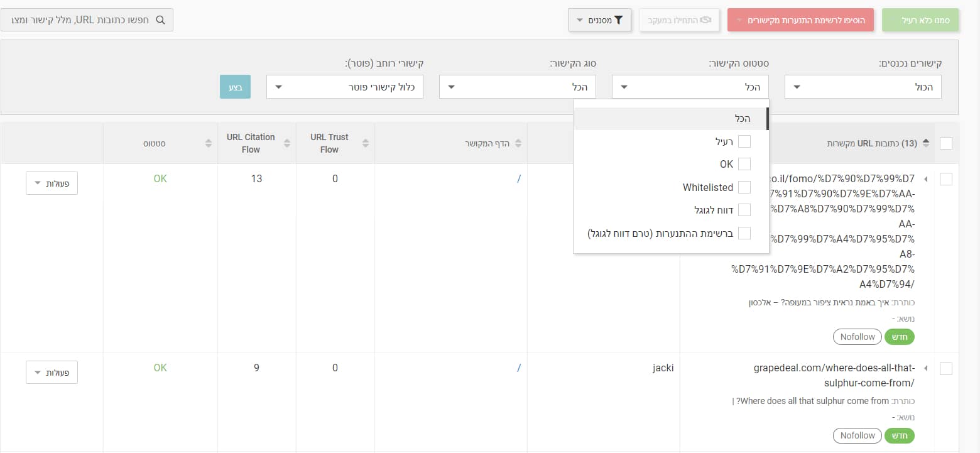The height and width of the screenshot is (453, 980).
Task: Click OK status in the first row
Action: point(160,178)
